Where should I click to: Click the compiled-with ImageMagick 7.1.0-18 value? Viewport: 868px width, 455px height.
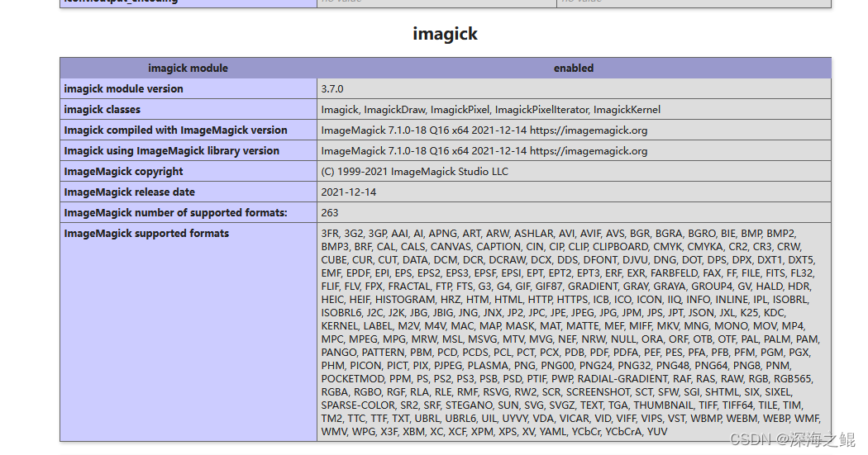click(x=484, y=130)
